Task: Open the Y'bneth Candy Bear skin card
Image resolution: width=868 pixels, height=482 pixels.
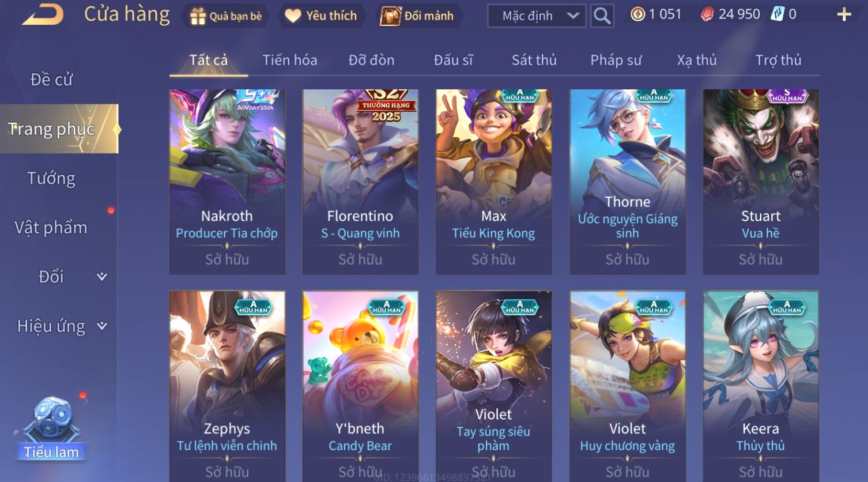Action: [360, 386]
